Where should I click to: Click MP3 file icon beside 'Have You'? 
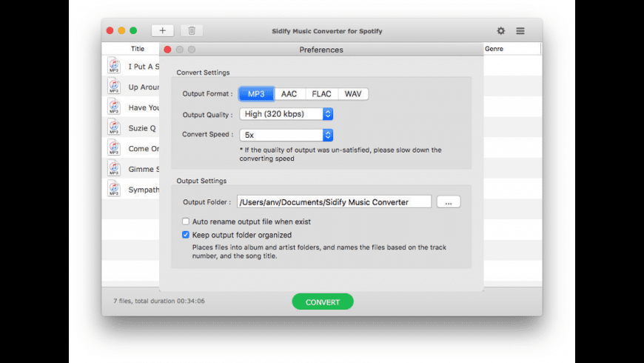114,107
